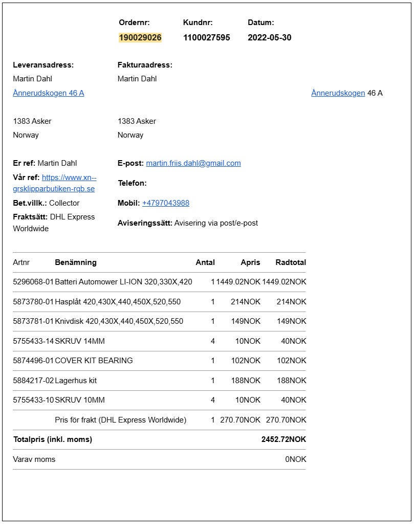Select the 0NOK moms value
Screen dimensions: 415x532
coord(296,459)
